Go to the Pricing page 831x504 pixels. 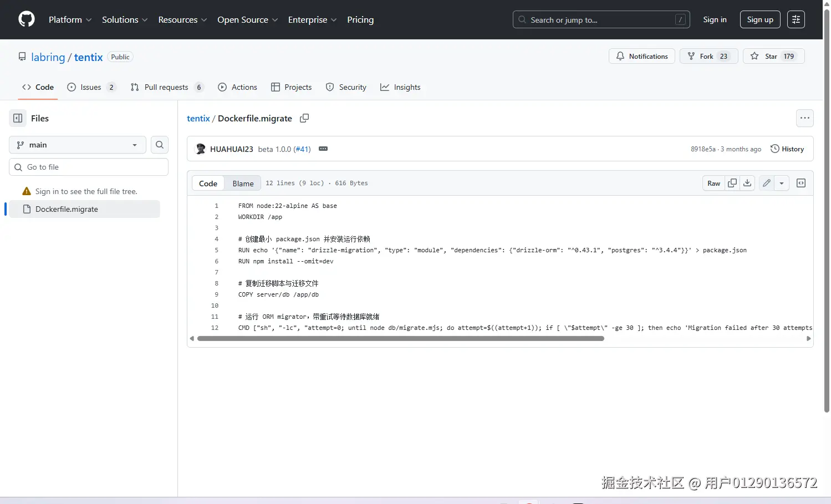[360, 19]
